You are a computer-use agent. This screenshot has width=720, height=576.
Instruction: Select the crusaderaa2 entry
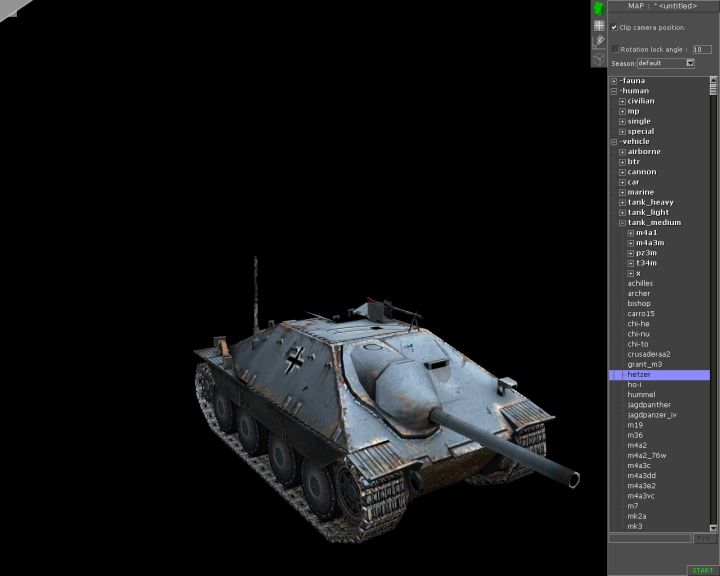649,354
